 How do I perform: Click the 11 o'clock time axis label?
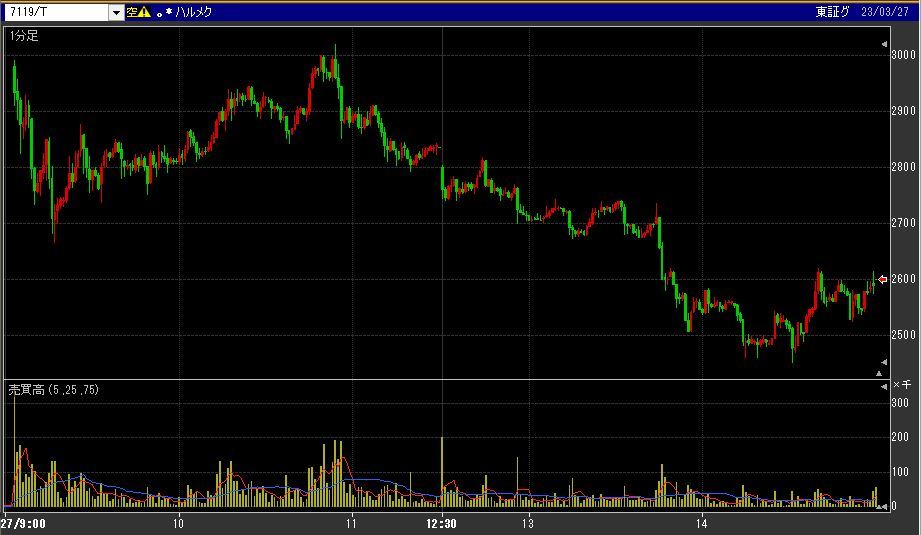point(352,523)
